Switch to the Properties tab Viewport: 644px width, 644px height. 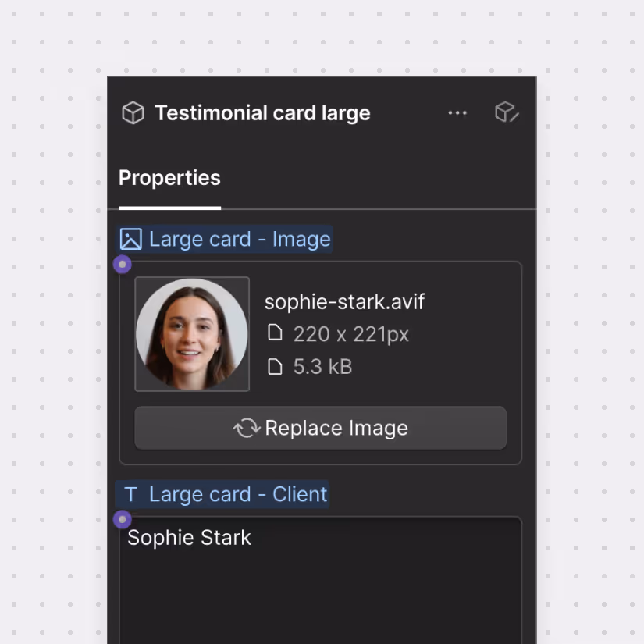(x=169, y=178)
